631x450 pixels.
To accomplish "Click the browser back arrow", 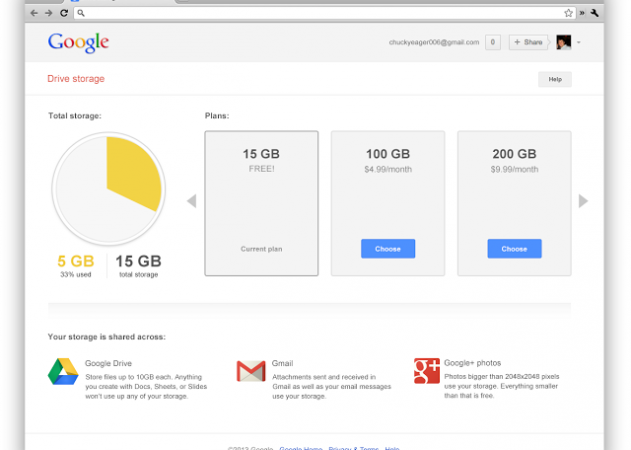I will point(35,13).
